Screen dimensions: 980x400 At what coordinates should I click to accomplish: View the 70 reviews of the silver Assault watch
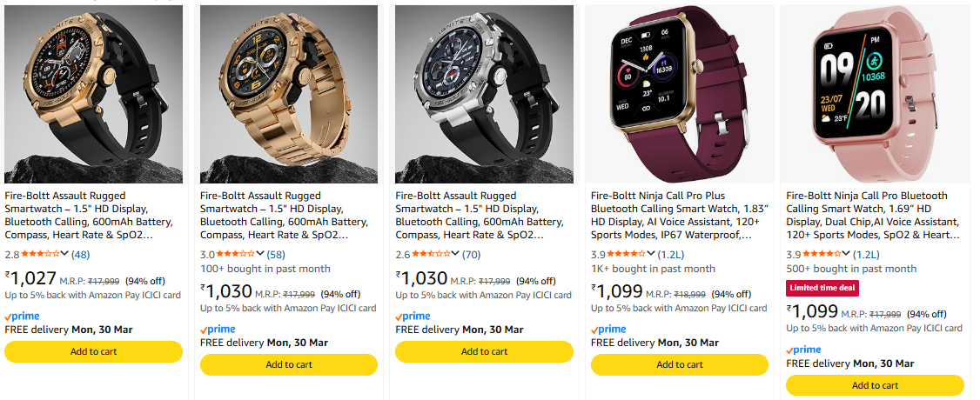tap(472, 254)
